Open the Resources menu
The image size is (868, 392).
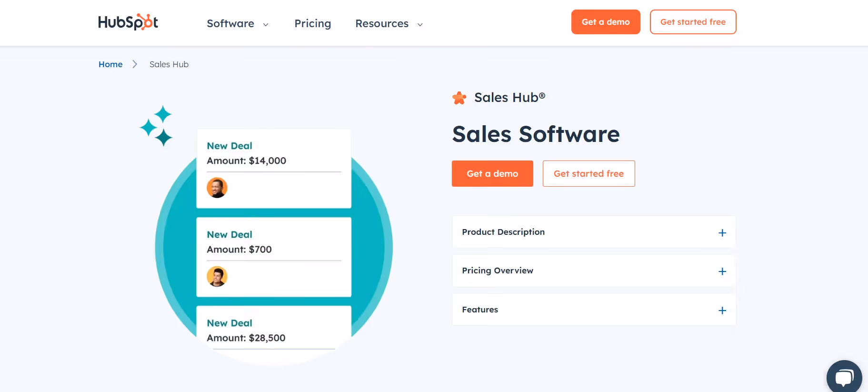382,23
